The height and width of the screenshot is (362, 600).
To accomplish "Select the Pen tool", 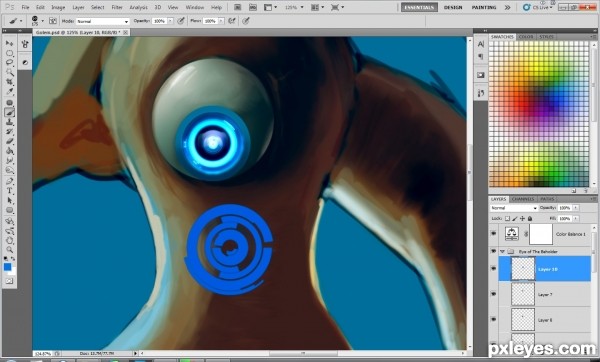I will click(x=10, y=181).
